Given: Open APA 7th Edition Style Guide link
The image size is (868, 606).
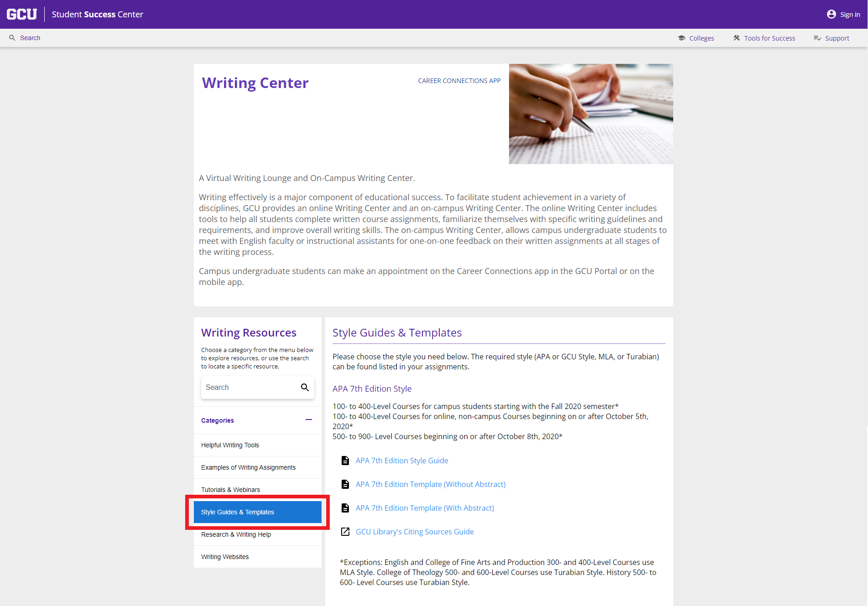Looking at the screenshot, I should (402, 461).
